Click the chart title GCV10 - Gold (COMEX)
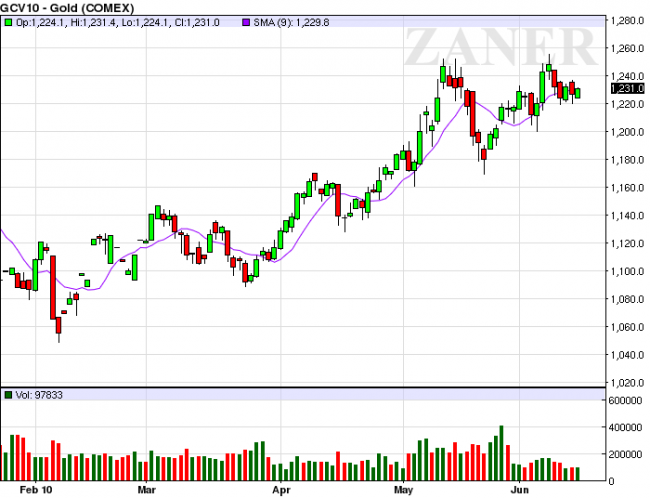The image size is (650, 498). [x=67, y=8]
